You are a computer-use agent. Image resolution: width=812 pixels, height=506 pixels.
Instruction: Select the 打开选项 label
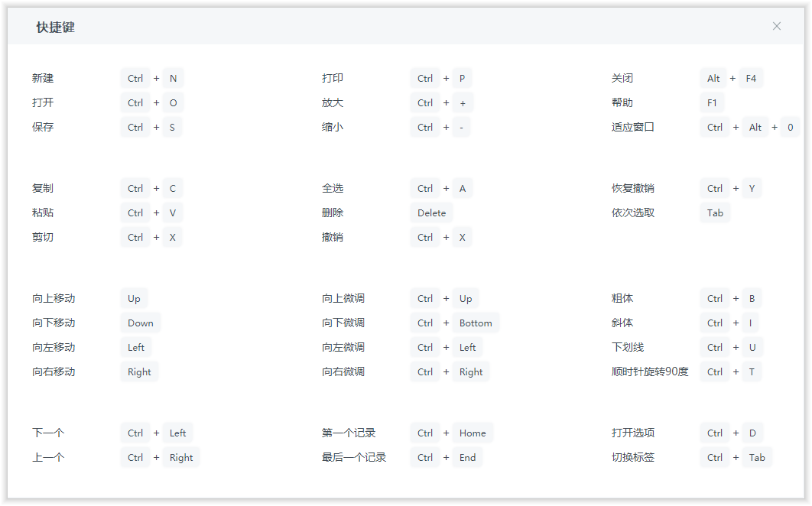(x=633, y=433)
